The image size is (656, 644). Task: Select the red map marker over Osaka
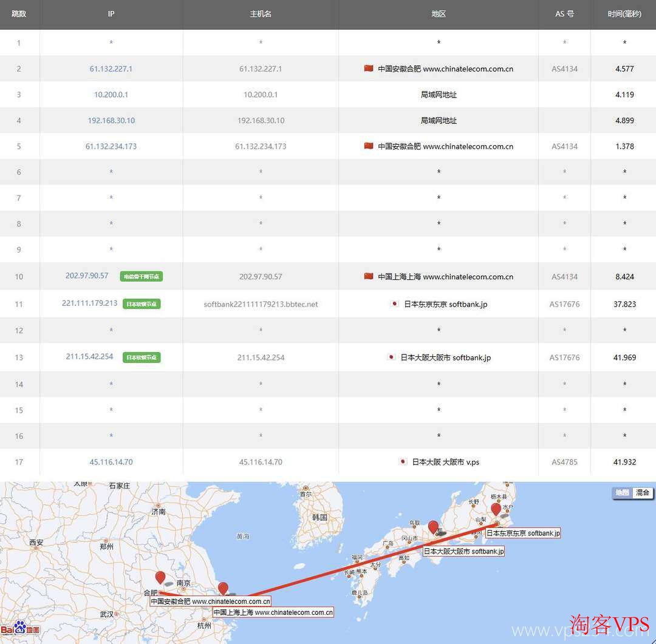[x=434, y=527]
